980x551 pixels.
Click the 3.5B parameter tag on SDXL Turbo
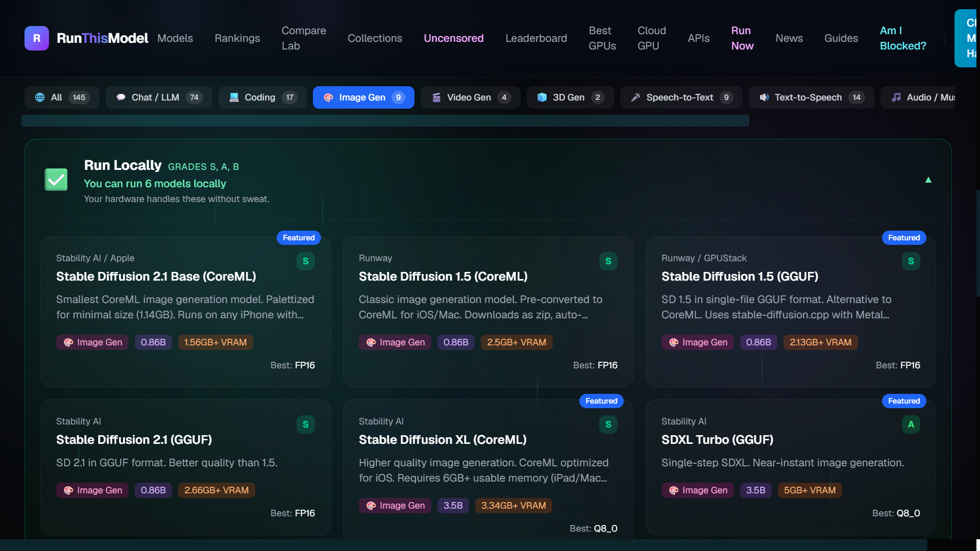point(755,490)
